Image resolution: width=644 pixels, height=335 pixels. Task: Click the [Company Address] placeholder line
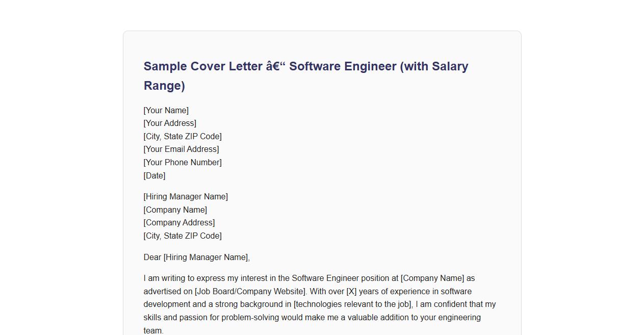179,223
